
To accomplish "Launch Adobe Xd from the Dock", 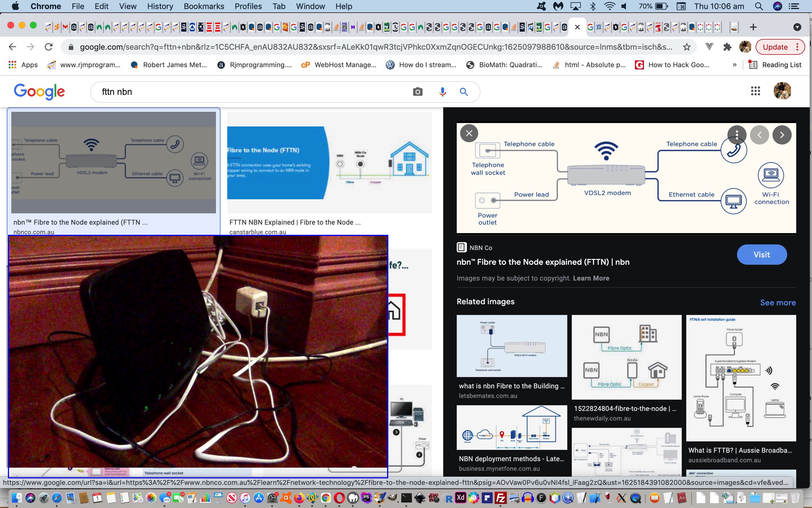I will click(460, 498).
